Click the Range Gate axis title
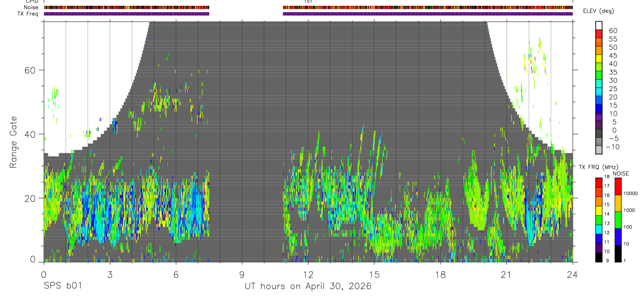 pyautogui.click(x=14, y=142)
